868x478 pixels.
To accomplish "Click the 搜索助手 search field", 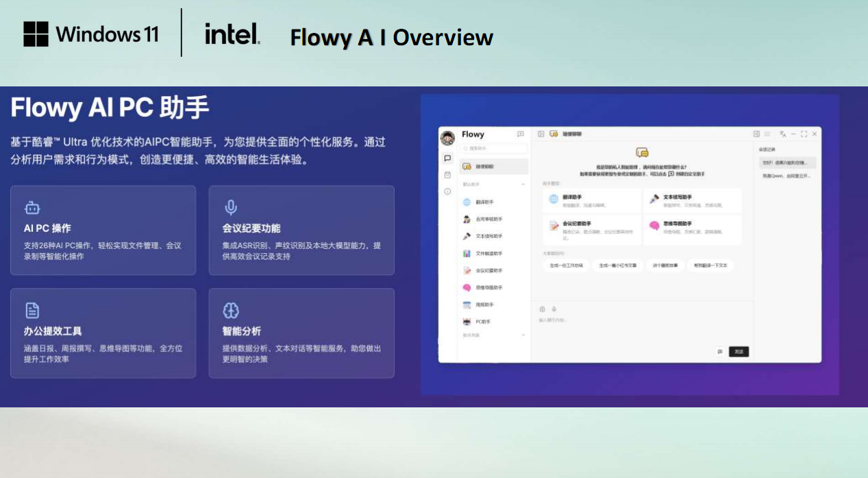I will (x=494, y=148).
